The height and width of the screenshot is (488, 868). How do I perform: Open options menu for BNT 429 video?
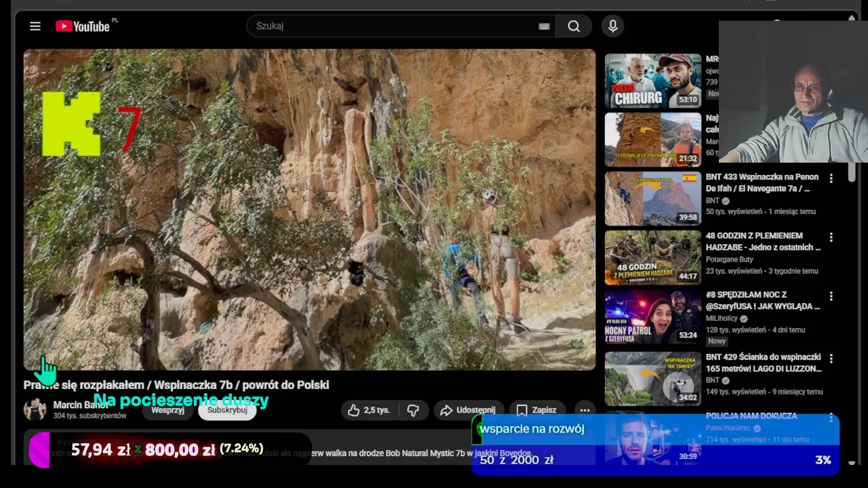831,359
